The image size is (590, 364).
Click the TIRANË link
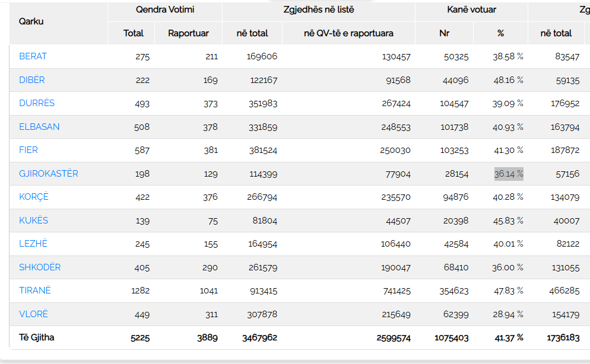(35, 290)
